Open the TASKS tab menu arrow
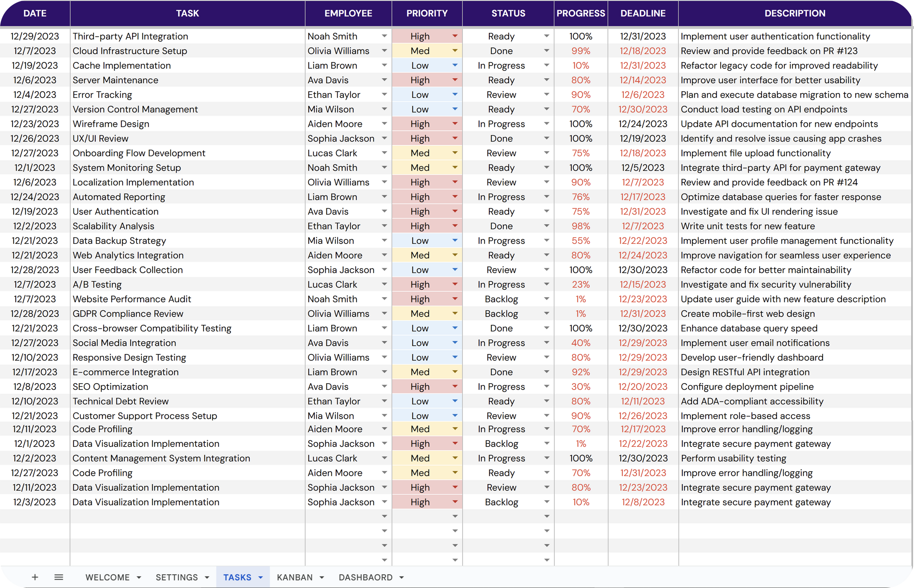This screenshot has height=588, width=914. click(x=260, y=577)
